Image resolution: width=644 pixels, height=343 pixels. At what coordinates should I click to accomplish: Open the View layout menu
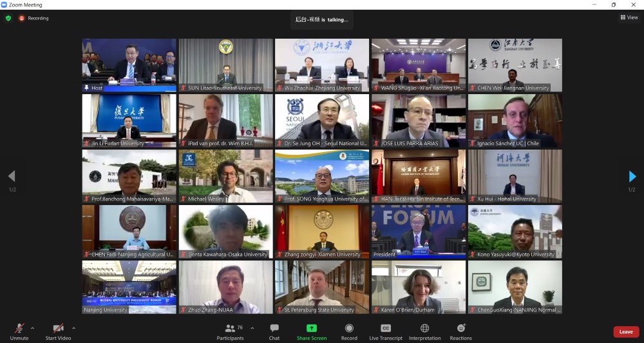[x=629, y=17]
